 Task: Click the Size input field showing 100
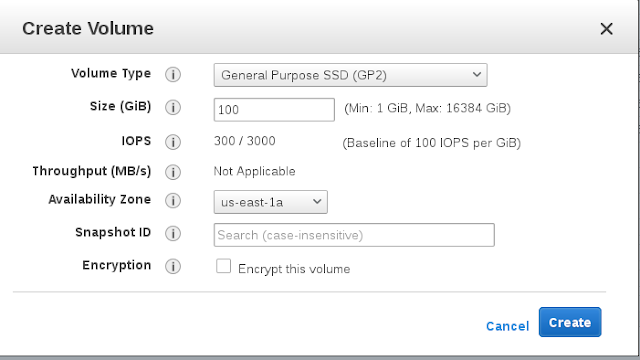274,110
